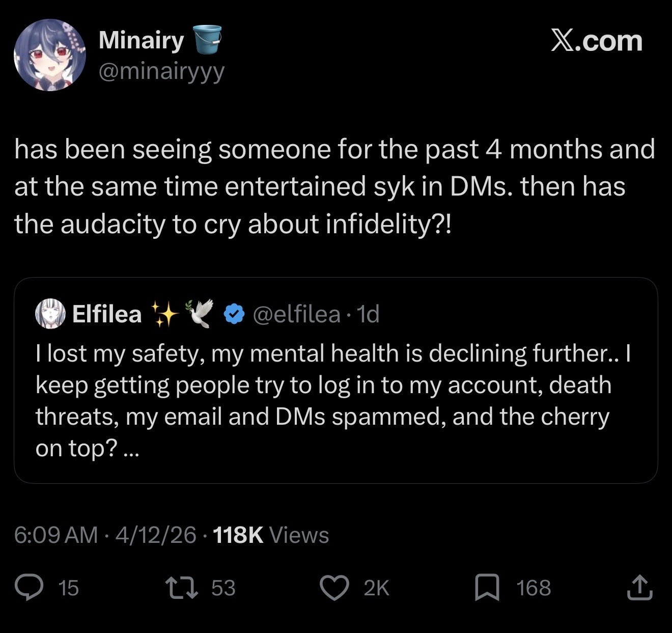Click the 1d timestamp on quoted post
The image size is (672, 633).
pos(368,314)
